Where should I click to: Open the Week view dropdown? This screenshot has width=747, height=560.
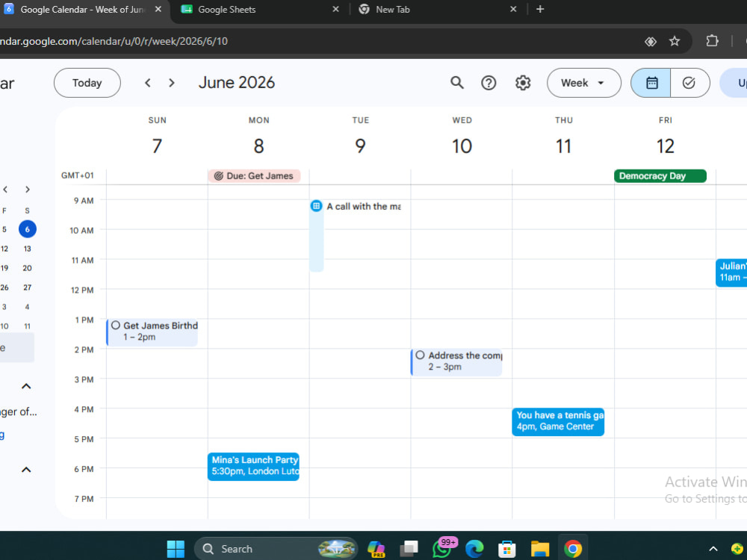pyautogui.click(x=583, y=83)
